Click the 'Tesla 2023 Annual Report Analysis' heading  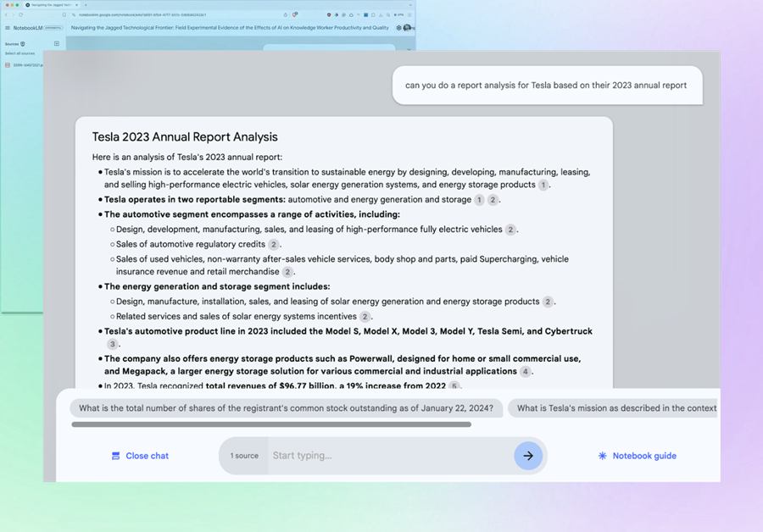click(x=185, y=136)
